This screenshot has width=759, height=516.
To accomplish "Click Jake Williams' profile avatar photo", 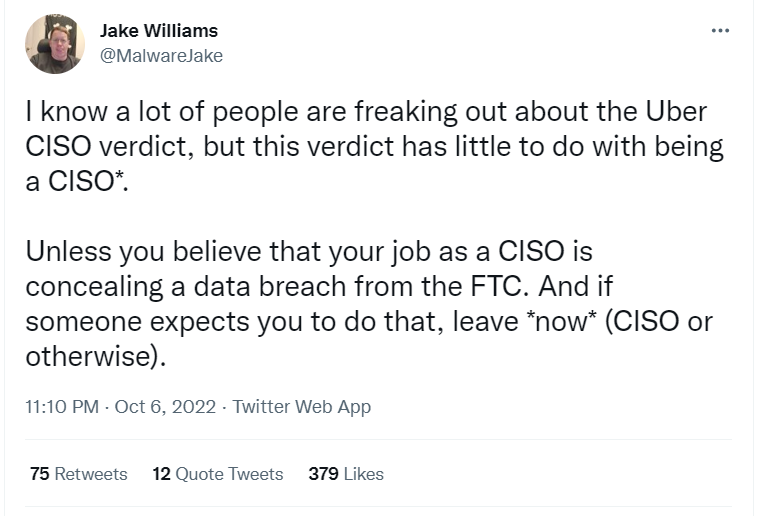I will [x=54, y=44].
